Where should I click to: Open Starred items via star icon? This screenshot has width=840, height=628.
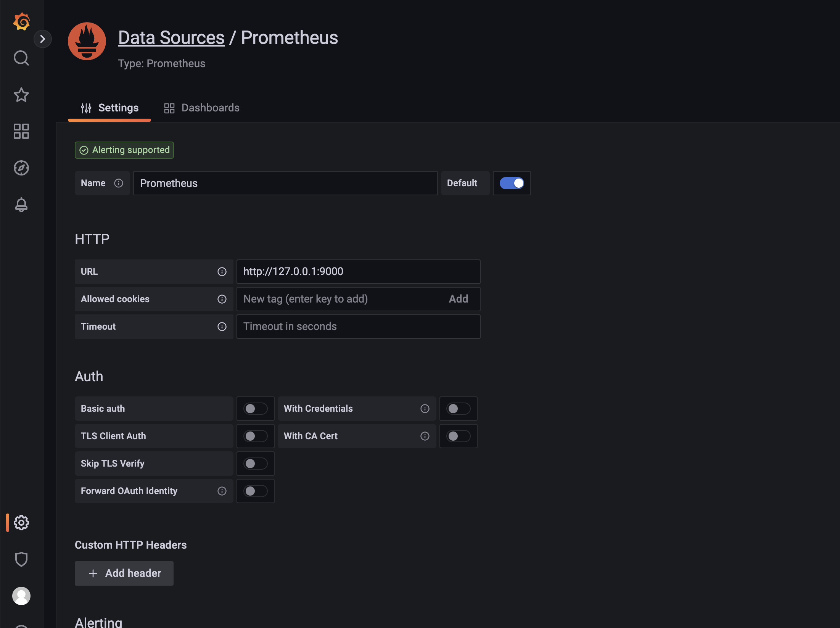[21, 95]
